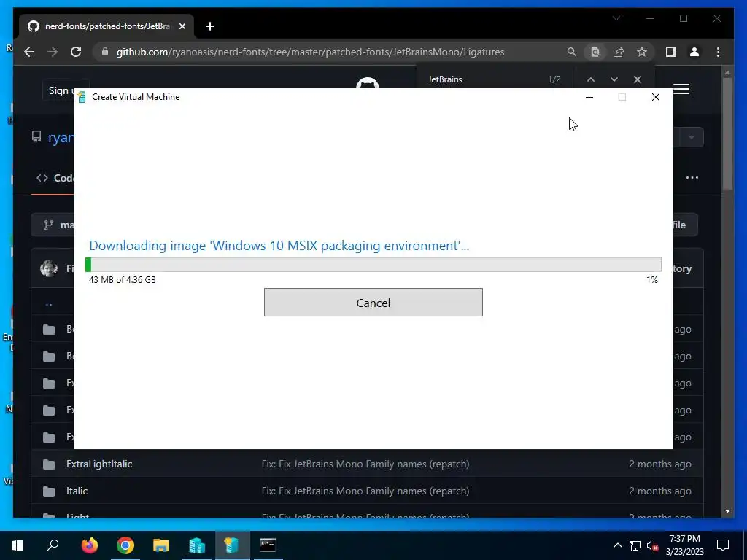Click the Create Virtual Machine window icon
Screen dimensions: 747x560
82,97
